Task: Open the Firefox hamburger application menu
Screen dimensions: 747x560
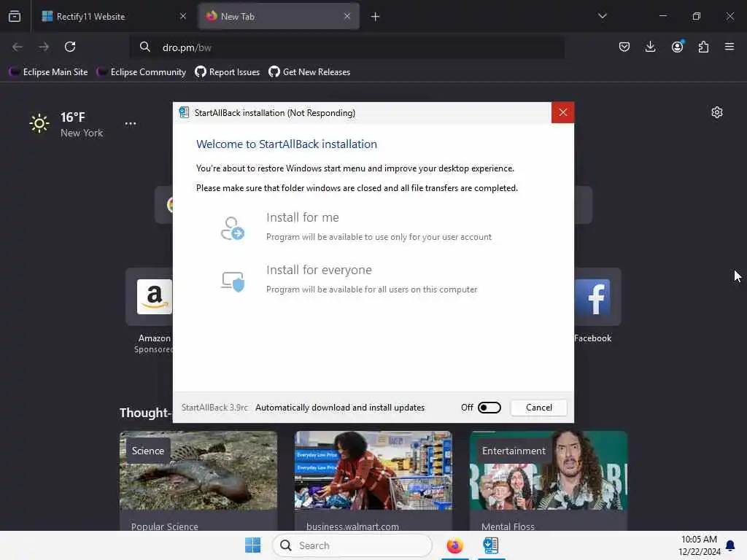Action: click(x=729, y=47)
